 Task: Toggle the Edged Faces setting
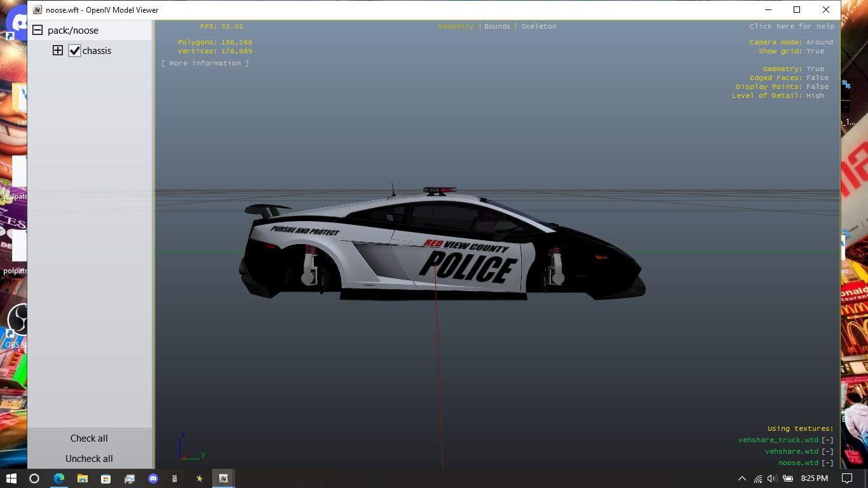click(817, 78)
